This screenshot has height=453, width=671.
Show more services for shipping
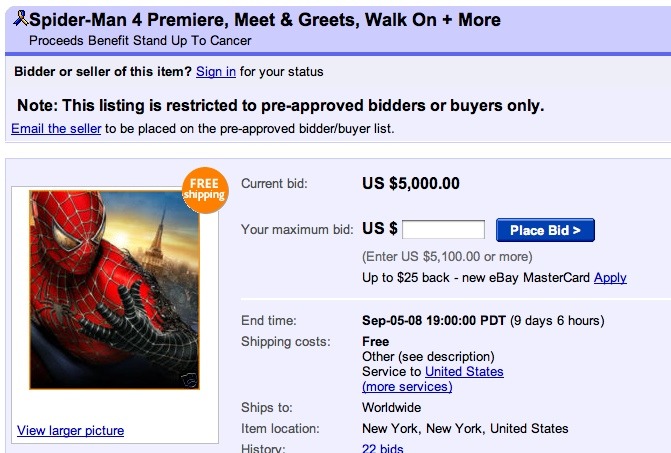407,387
